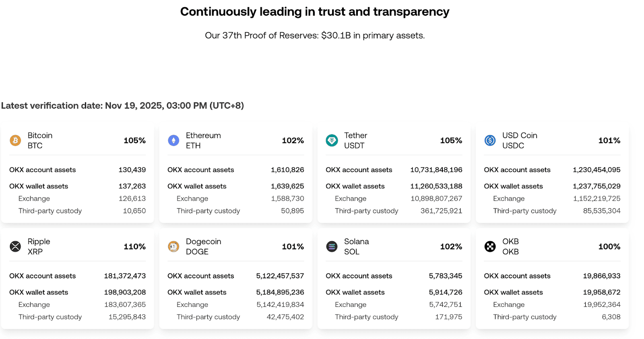The image size is (644, 339).
Task: Click the Tether USDT coin icon
Action: (332, 140)
